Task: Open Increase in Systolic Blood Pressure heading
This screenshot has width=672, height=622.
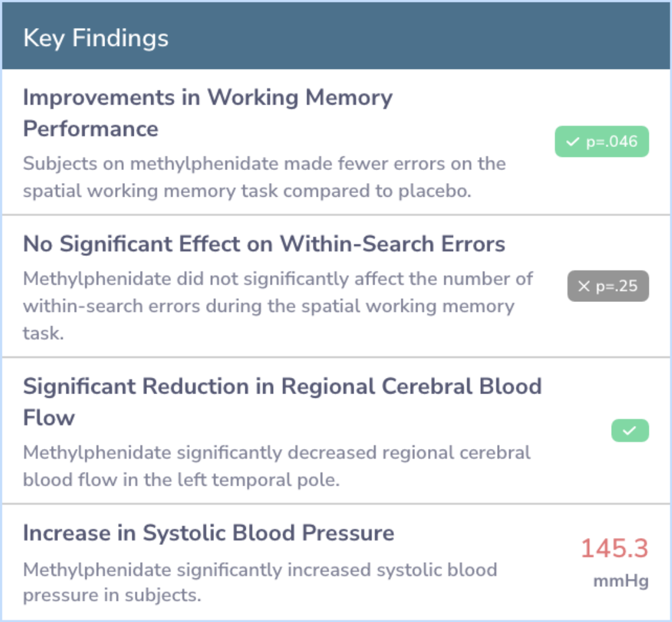Action: [x=208, y=533]
